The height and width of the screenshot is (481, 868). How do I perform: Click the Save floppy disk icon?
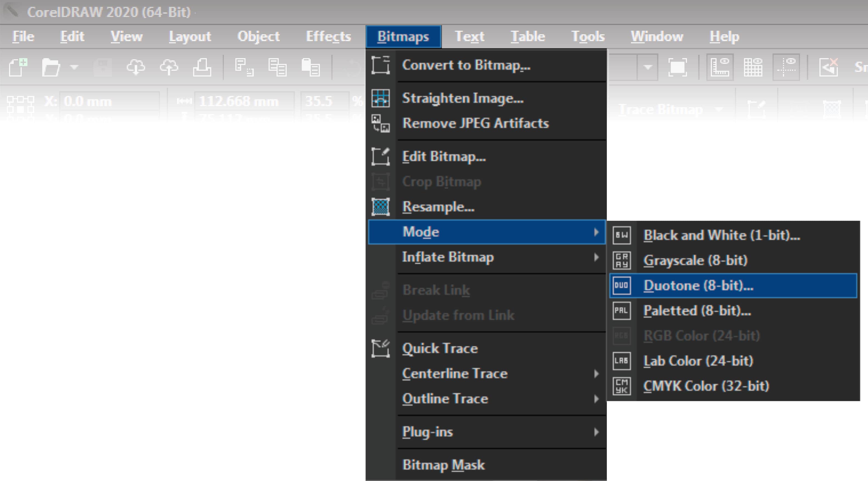[102, 67]
